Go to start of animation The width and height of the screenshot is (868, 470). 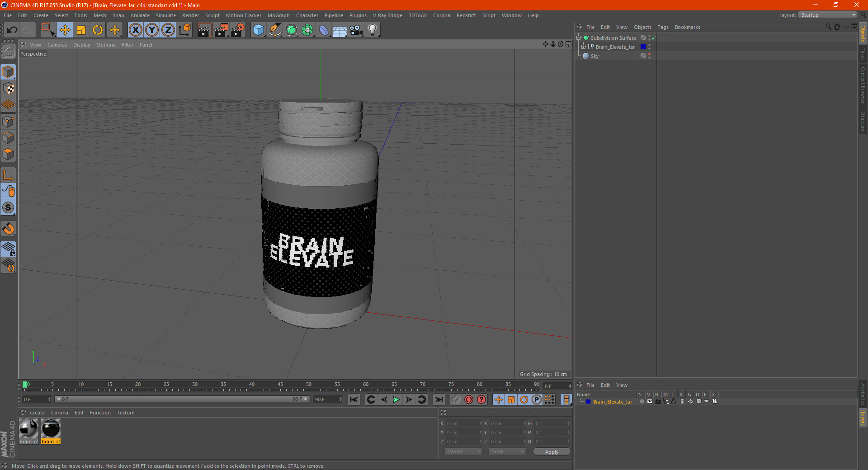tap(354, 399)
